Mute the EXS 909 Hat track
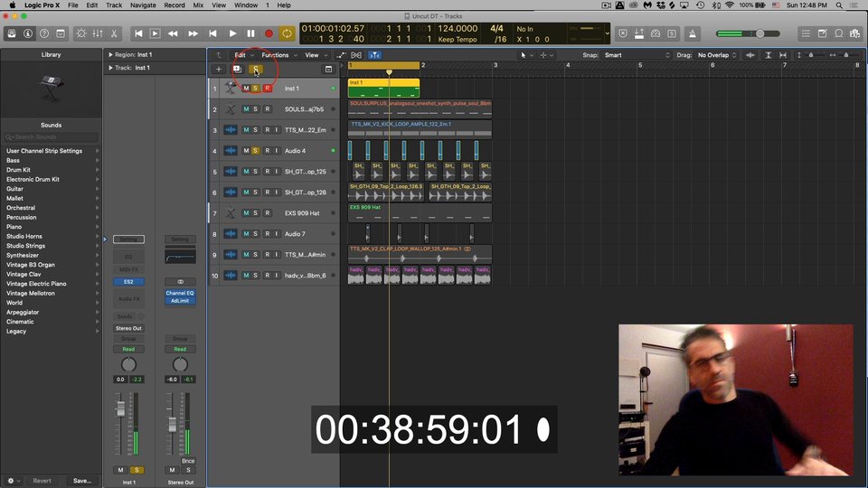This screenshot has height=488, width=868. coord(246,213)
